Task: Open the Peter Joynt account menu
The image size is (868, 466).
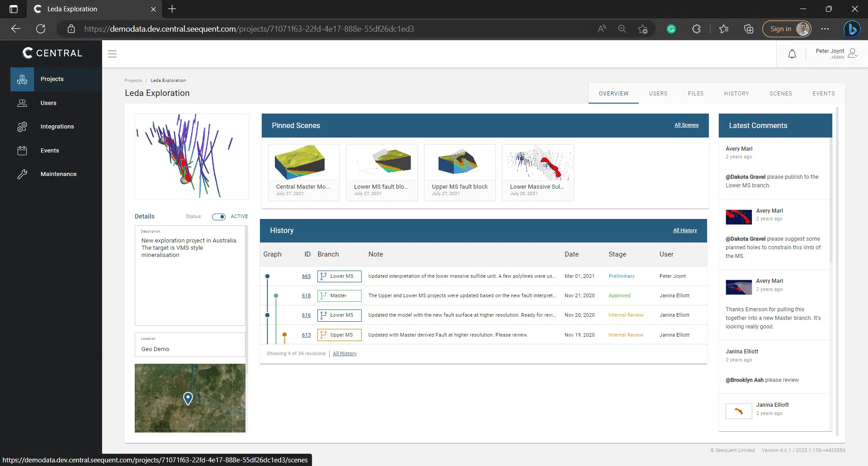Action: [x=835, y=53]
